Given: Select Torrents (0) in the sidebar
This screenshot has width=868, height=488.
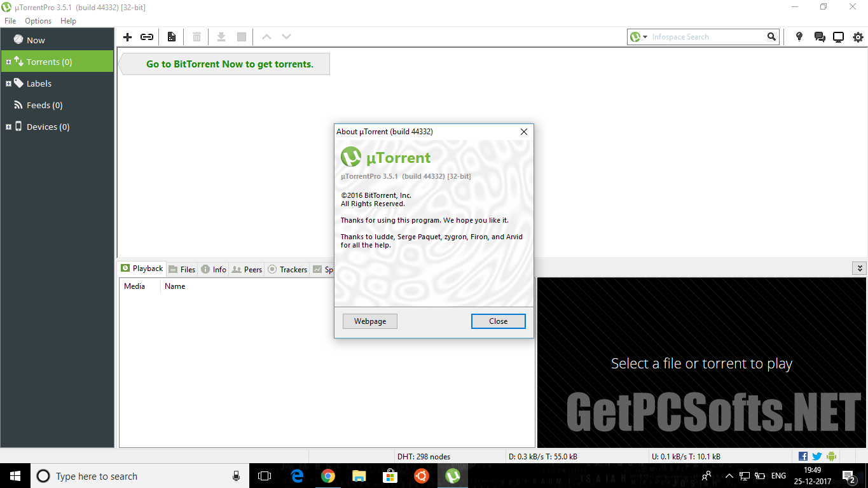Looking at the screenshot, I should 57,62.
